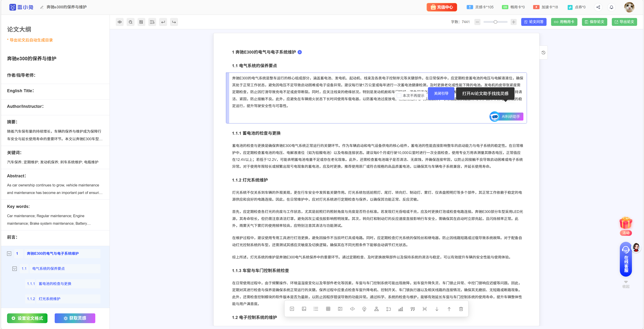The image size is (644, 329).
Task: Check the 本次不再提示 checkbox
Action: click(399, 96)
